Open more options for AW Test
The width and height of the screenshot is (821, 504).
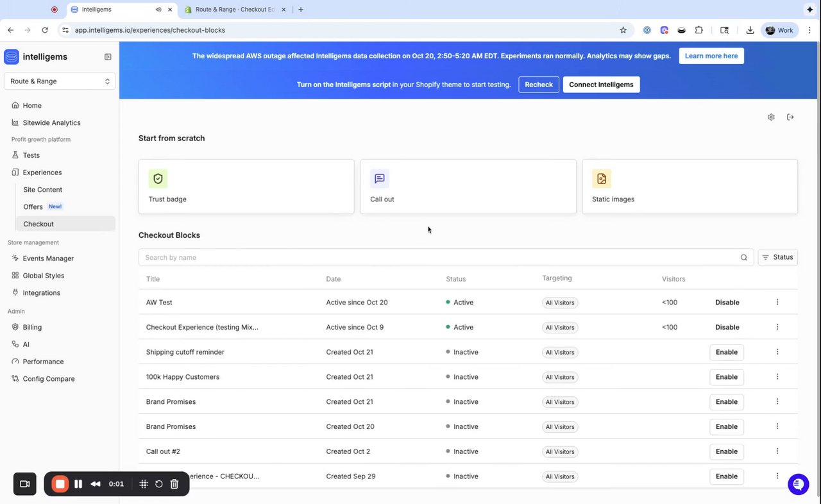pyautogui.click(x=777, y=302)
